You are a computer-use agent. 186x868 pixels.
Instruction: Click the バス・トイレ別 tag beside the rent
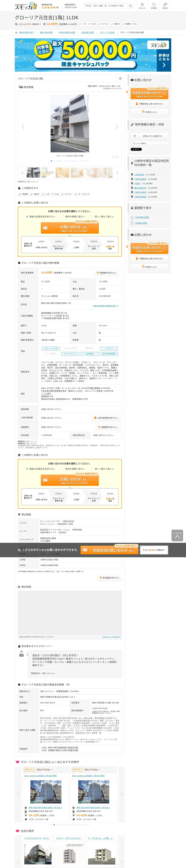88,24
